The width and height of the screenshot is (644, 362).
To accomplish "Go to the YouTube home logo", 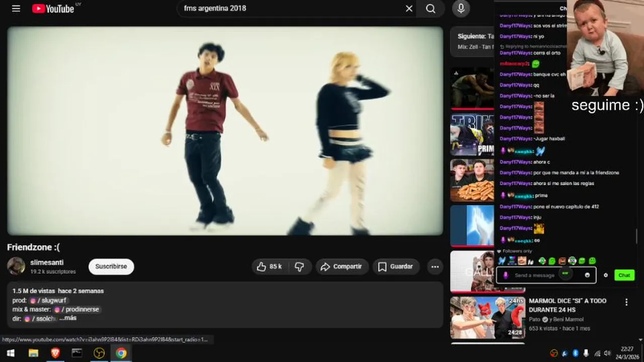I will [53, 9].
